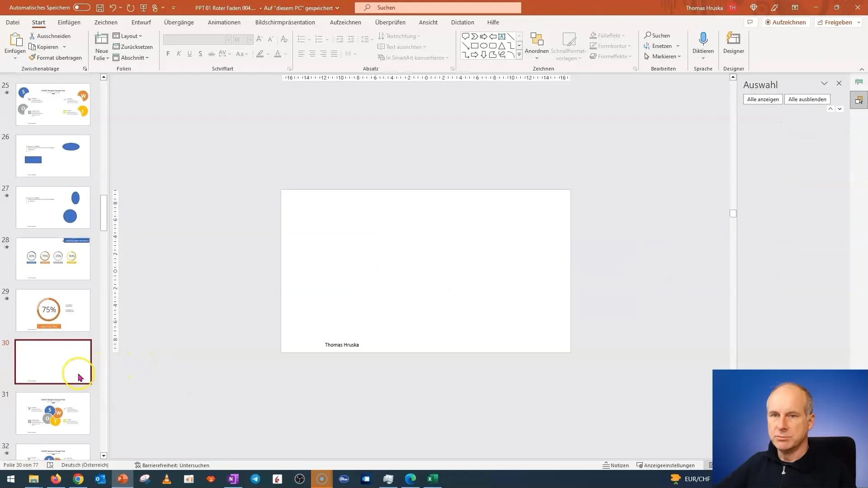Select the Anordnen (Arrange) icon
This screenshot has width=868, height=488.
(536, 45)
